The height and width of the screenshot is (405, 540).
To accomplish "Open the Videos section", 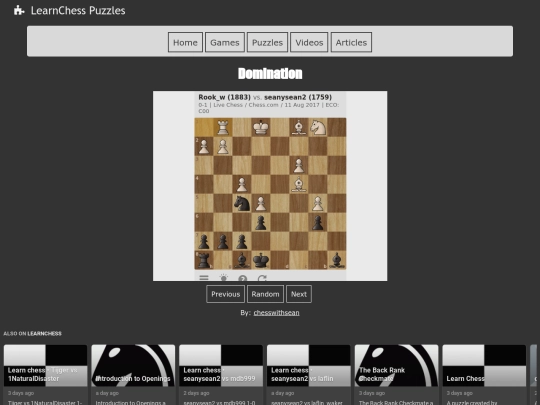I will 309,42.
